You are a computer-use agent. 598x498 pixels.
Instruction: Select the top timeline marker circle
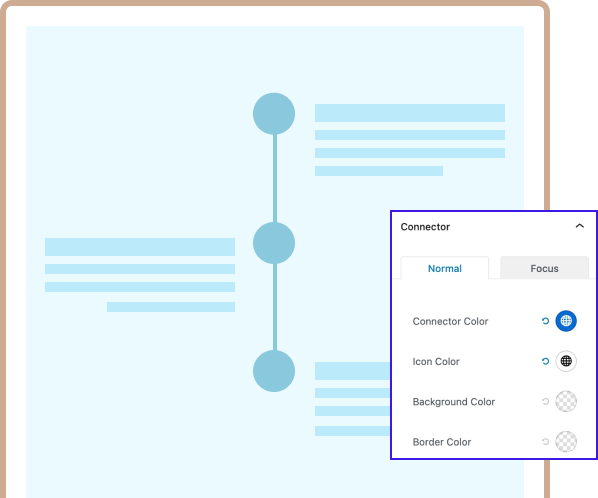(274, 114)
